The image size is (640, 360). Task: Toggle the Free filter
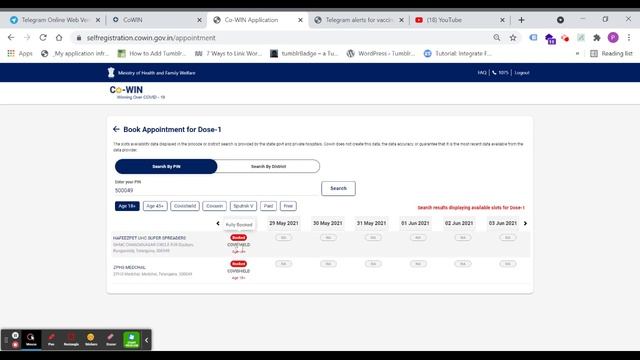(288, 206)
